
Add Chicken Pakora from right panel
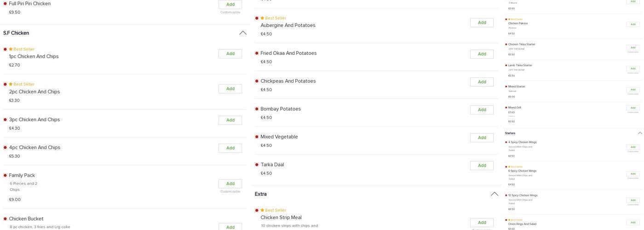pyautogui.click(x=632, y=24)
